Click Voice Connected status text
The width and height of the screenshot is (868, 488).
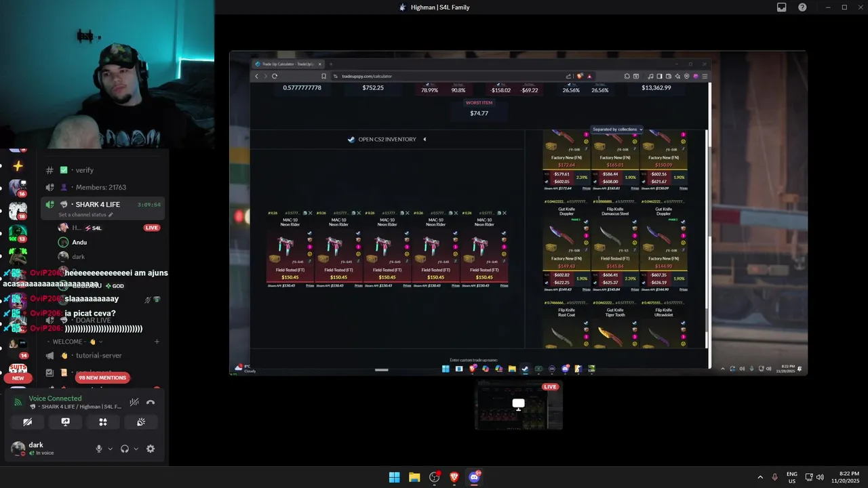click(x=55, y=399)
